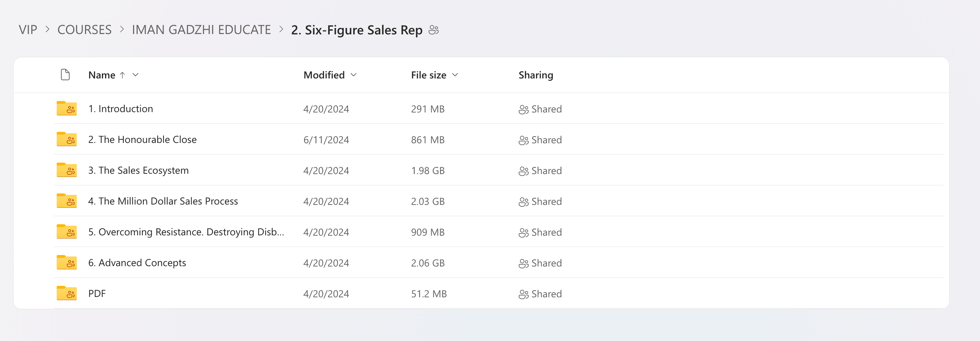
Task: Click the 2.03 GB file size
Action: [428, 201]
